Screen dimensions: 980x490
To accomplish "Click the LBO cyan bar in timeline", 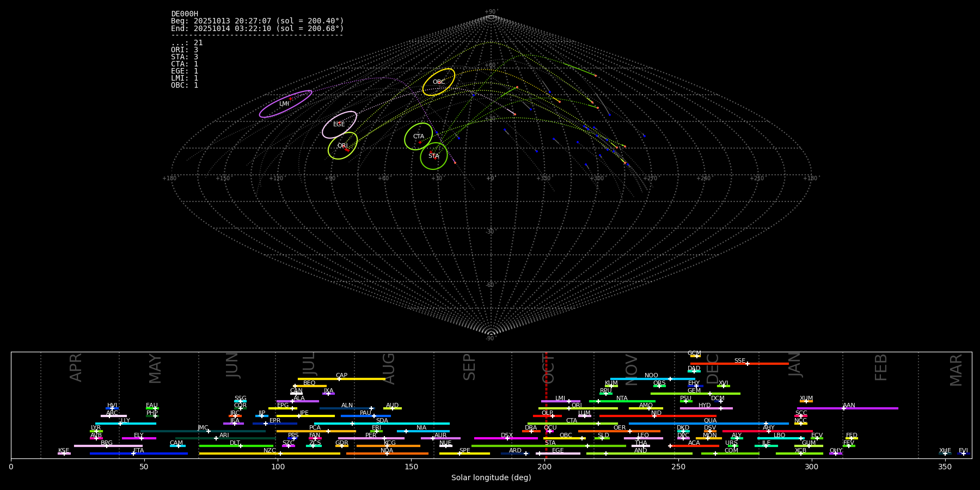I will 781,438.
